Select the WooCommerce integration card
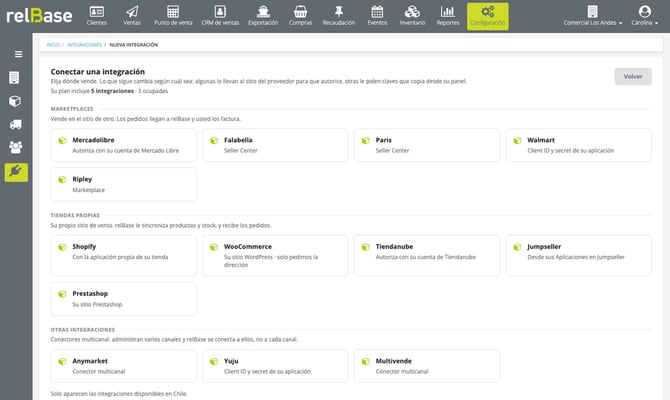The height and width of the screenshot is (400, 670). click(275, 255)
